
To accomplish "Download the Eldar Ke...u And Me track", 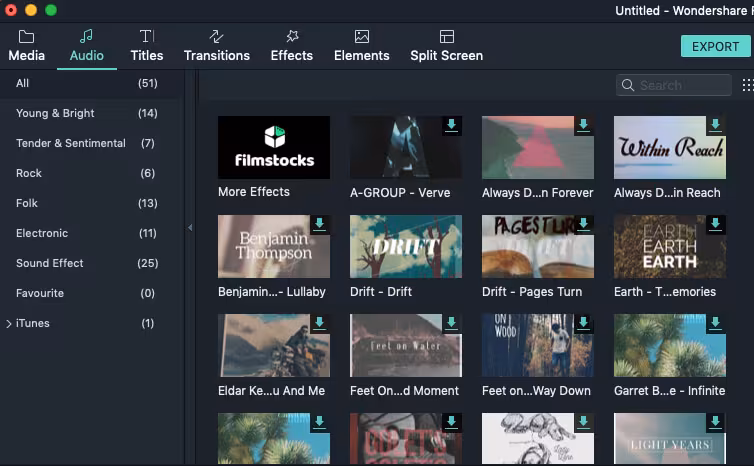I will coord(319,324).
